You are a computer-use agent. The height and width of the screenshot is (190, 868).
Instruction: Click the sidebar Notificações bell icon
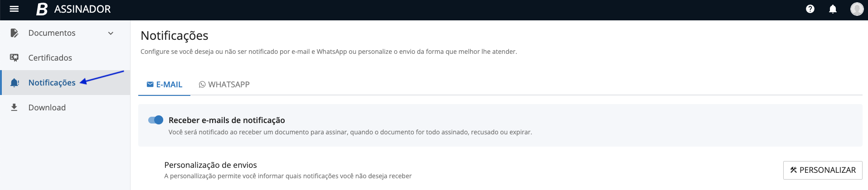coord(15,83)
